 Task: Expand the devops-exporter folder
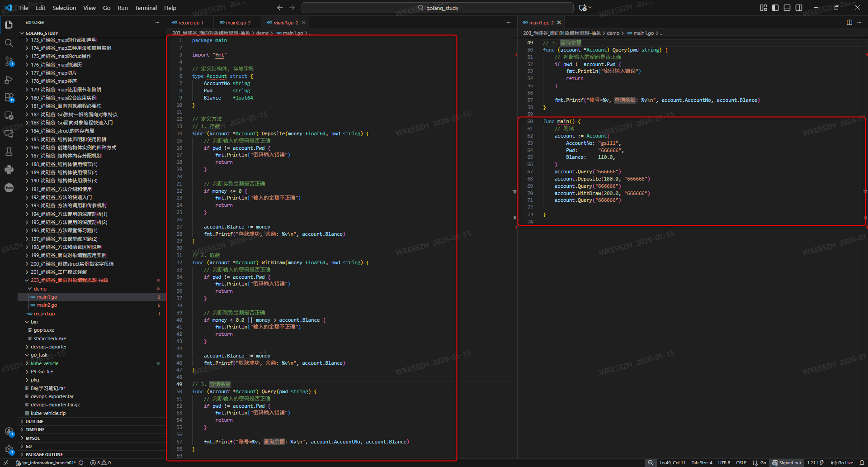pyautogui.click(x=48, y=347)
